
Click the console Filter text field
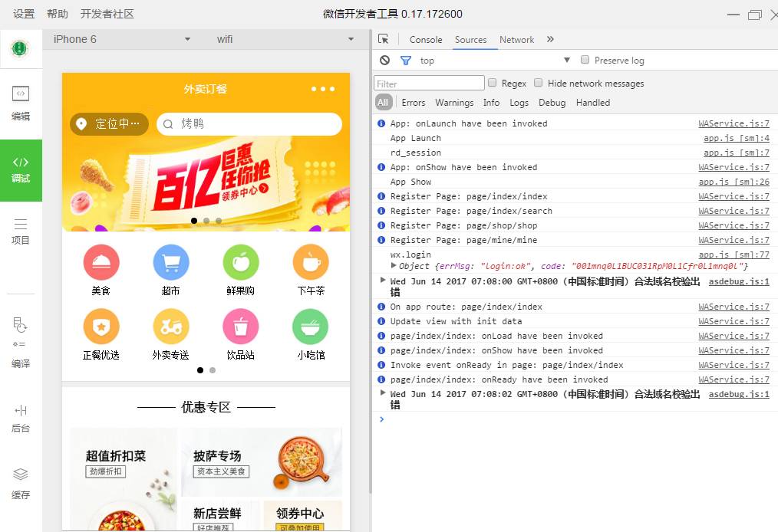click(429, 84)
